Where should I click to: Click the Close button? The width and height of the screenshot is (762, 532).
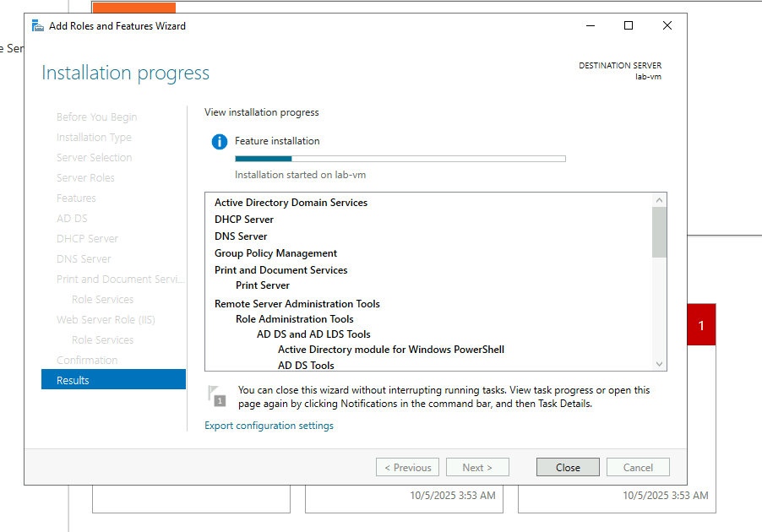pos(568,467)
